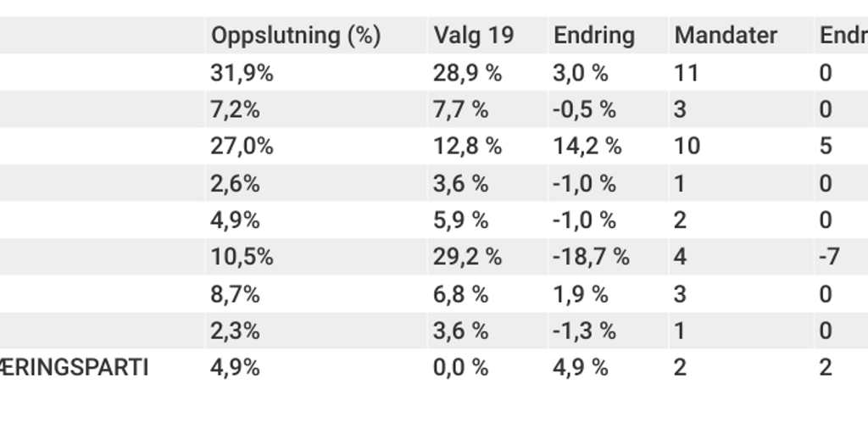This screenshot has width=868, height=434.
Task: Select the ÆRINGSPARTI row label
Action: pos(74,368)
